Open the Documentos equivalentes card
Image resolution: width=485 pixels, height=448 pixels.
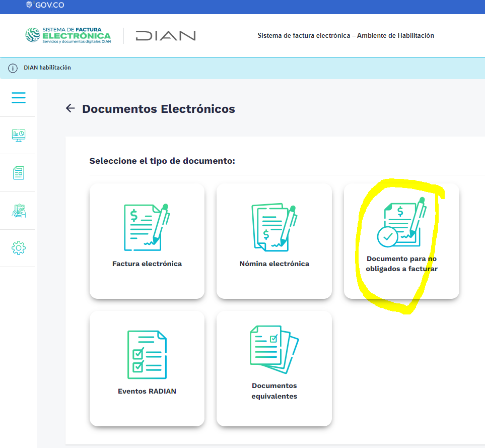(274, 368)
